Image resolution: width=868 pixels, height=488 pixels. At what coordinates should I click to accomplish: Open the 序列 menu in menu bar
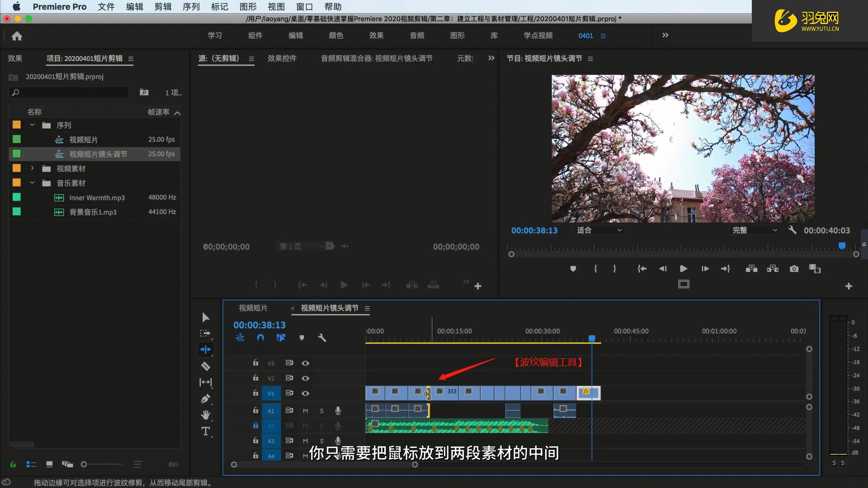click(191, 7)
